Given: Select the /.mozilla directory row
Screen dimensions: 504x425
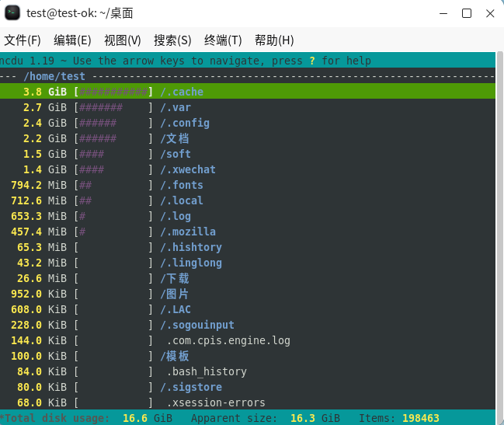Looking at the screenshot, I should point(248,232).
